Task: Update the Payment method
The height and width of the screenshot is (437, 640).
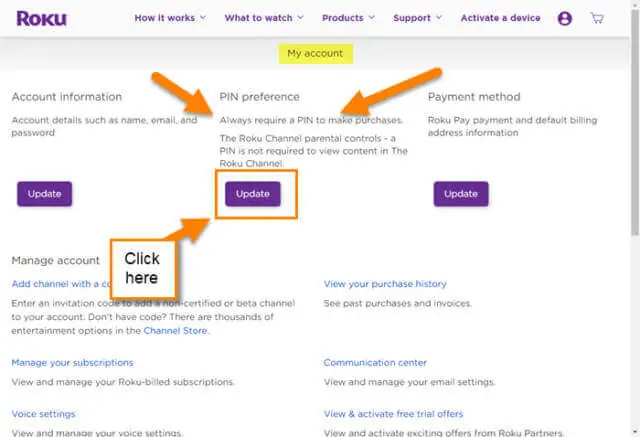Action: point(461,194)
